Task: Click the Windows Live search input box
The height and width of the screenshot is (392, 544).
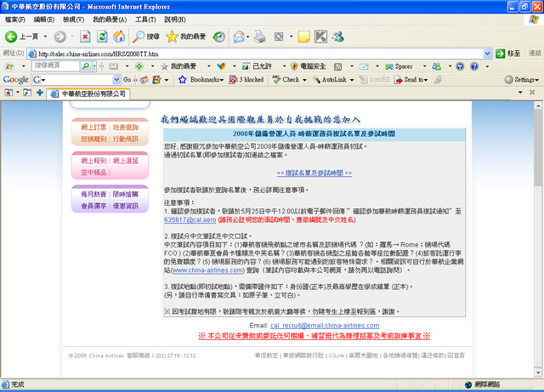Action: coord(55,65)
